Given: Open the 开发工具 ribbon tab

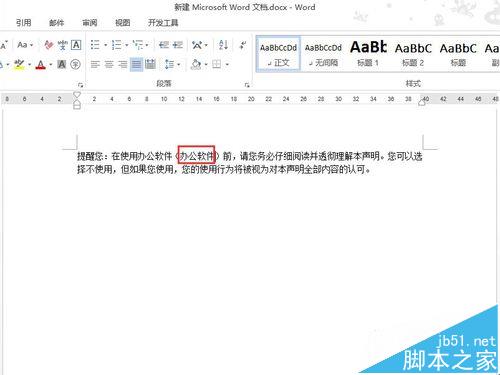Looking at the screenshot, I should coord(163,23).
